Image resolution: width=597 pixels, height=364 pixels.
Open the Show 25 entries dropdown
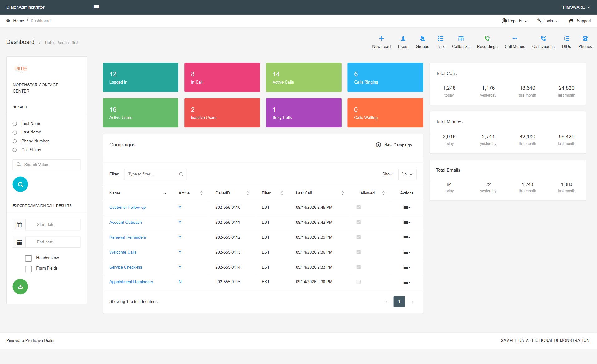coord(407,174)
